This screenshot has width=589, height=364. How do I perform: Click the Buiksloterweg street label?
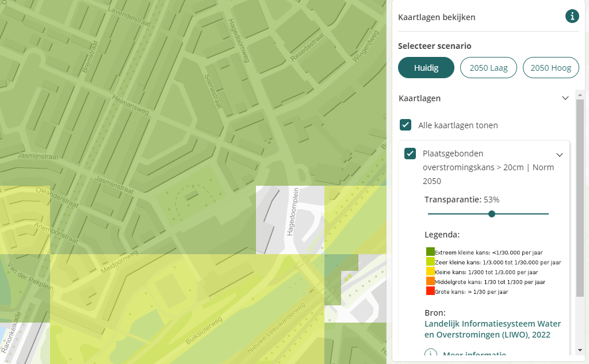[204, 331]
